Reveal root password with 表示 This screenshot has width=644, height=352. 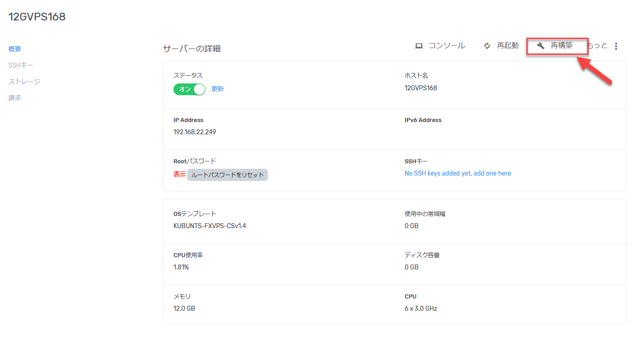(179, 174)
